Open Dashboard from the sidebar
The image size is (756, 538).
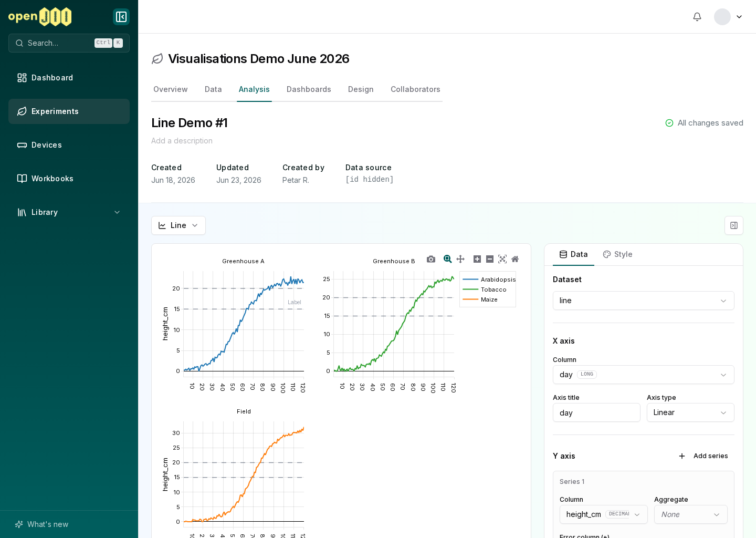pos(69,78)
